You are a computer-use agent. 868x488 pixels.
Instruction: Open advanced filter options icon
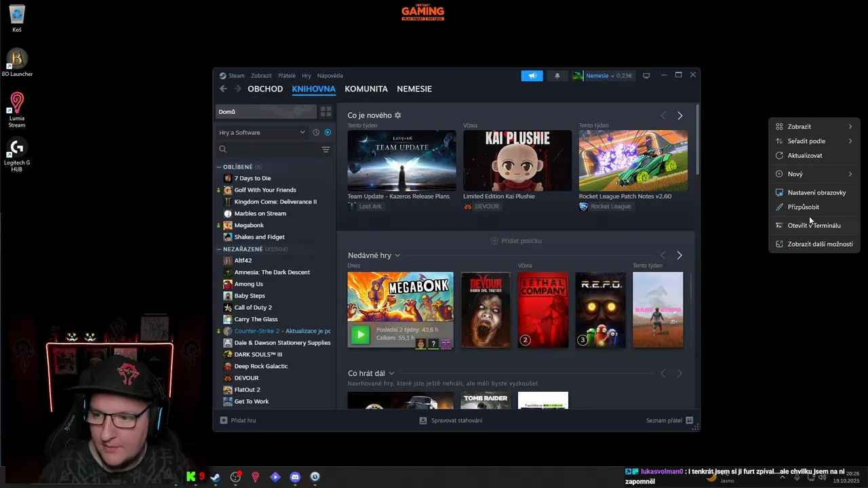tap(325, 149)
